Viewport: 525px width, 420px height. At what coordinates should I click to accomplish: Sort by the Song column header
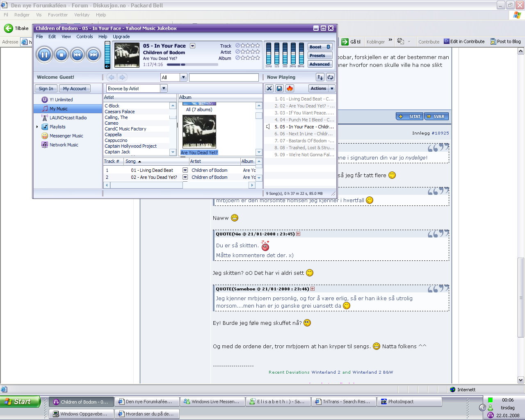coord(156,161)
